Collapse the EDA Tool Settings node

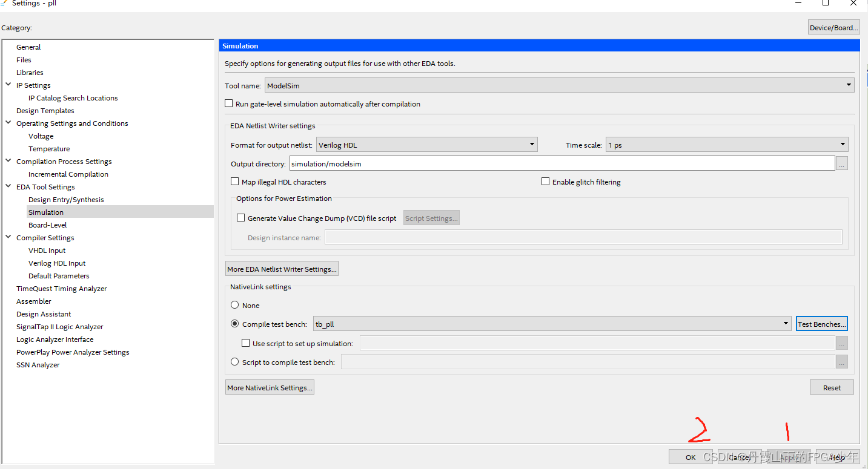8,187
